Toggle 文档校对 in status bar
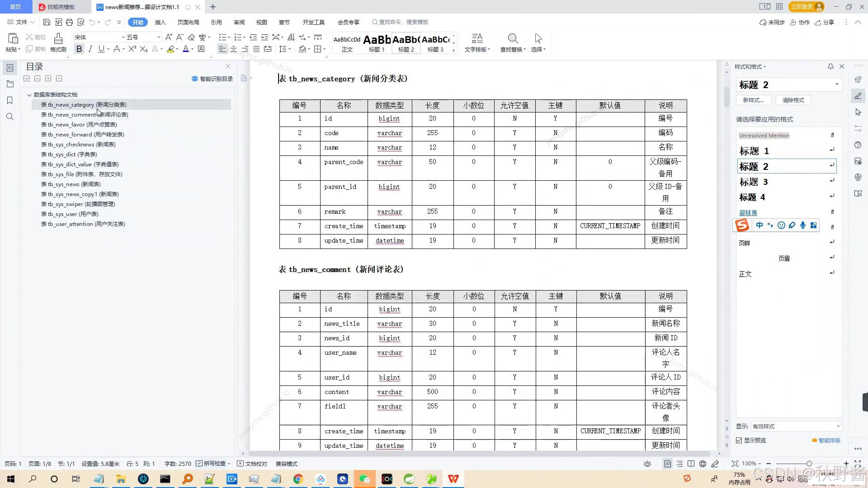 coord(252,464)
